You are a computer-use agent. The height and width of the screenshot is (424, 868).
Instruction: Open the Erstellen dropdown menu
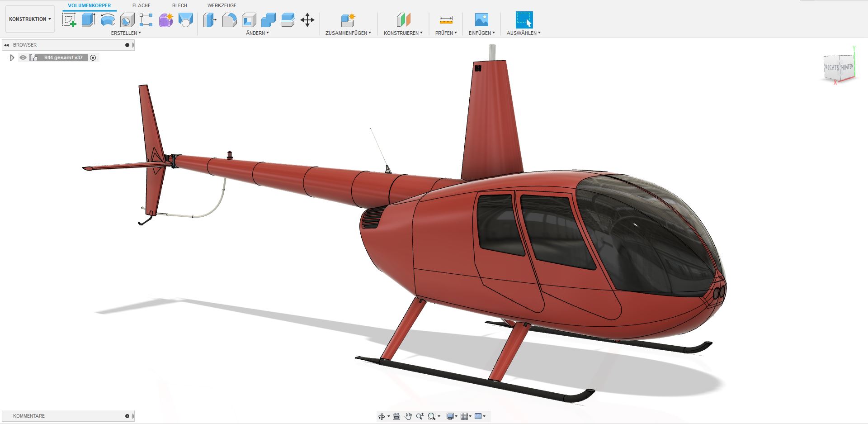[126, 33]
